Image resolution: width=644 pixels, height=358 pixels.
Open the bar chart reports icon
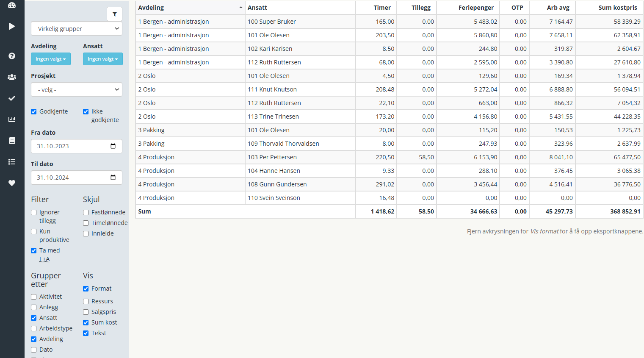tap(12, 119)
